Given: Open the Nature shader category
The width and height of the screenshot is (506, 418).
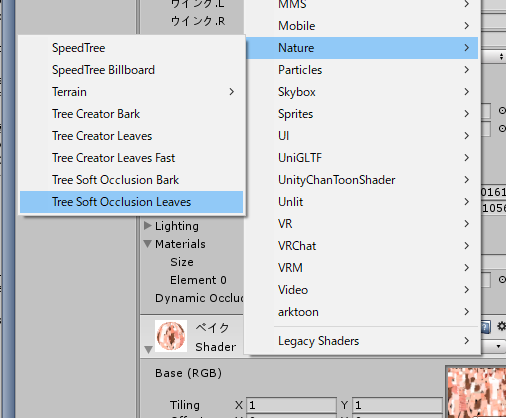Looking at the screenshot, I should 362,48.
